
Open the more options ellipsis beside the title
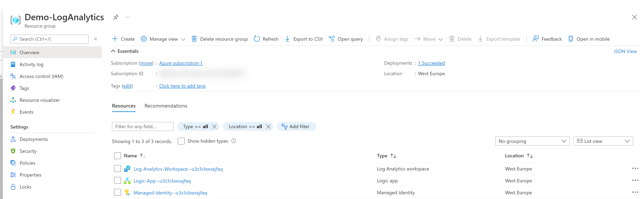coord(128,17)
